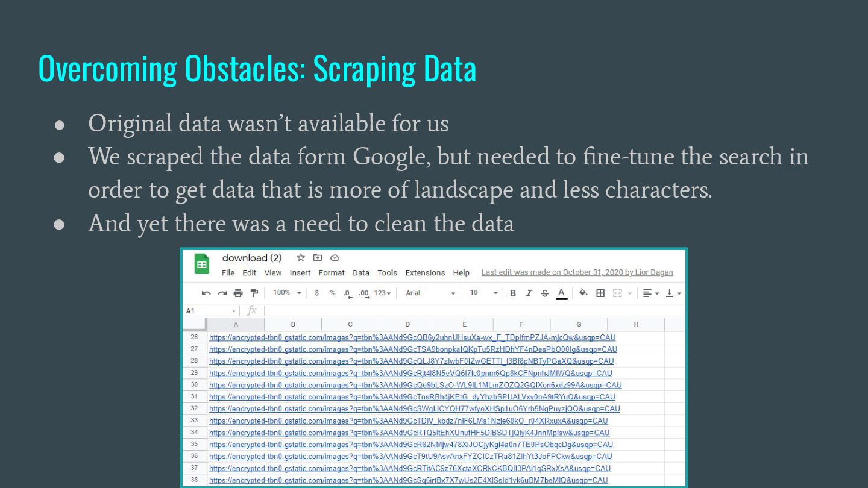The image size is (868, 488).
Task: Open the zoom 100% dropdown
Action: pyautogui.click(x=288, y=293)
